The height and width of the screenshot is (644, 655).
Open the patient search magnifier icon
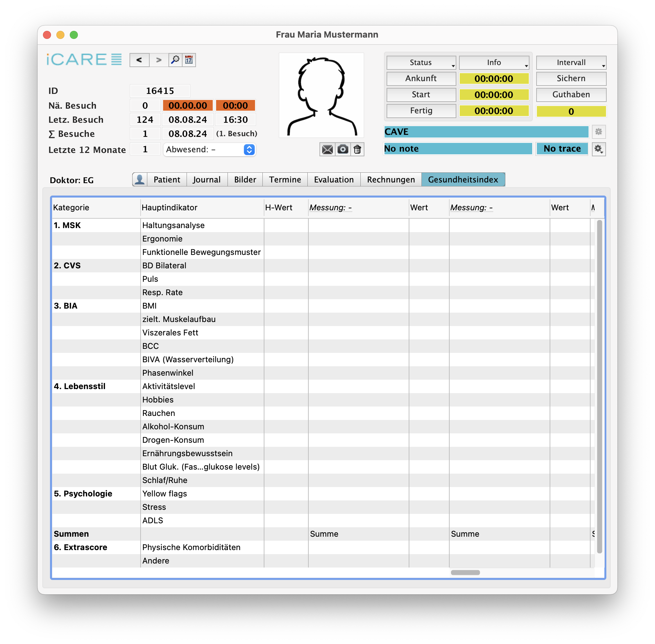pyautogui.click(x=175, y=60)
